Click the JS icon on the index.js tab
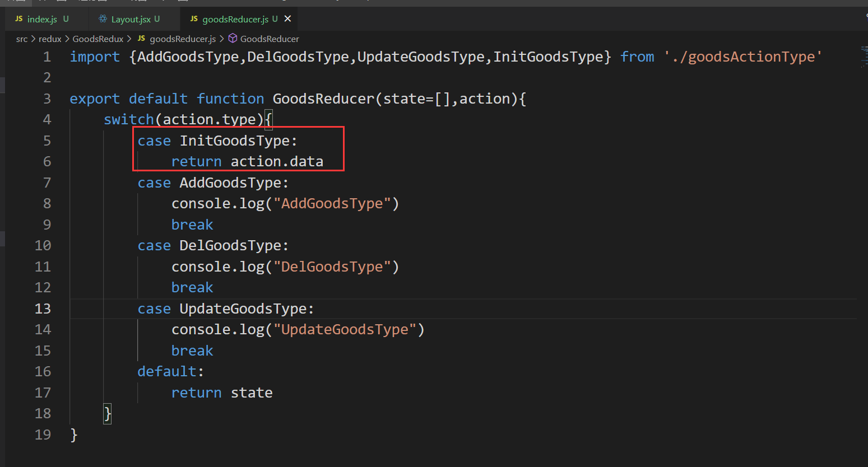The width and height of the screenshot is (868, 467). click(x=18, y=18)
